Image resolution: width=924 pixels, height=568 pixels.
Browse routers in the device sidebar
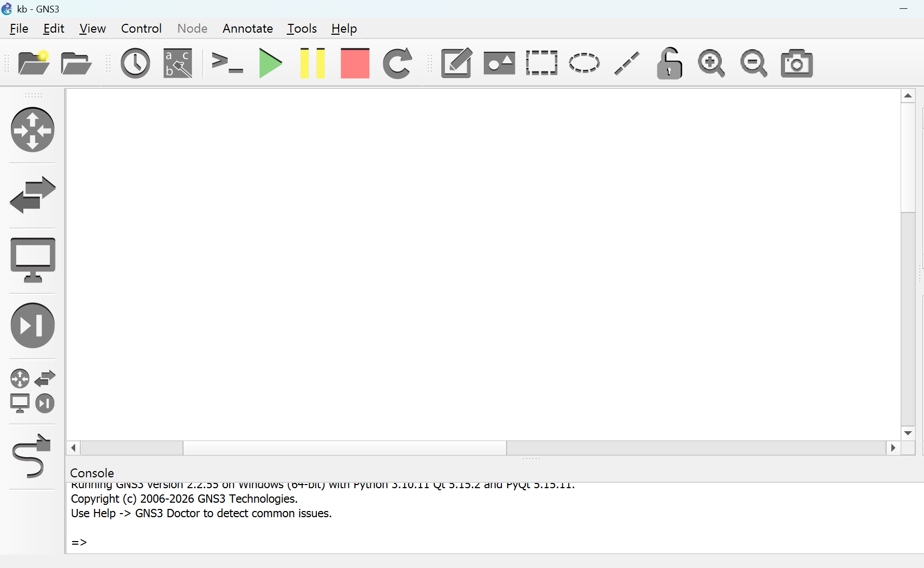tap(33, 130)
